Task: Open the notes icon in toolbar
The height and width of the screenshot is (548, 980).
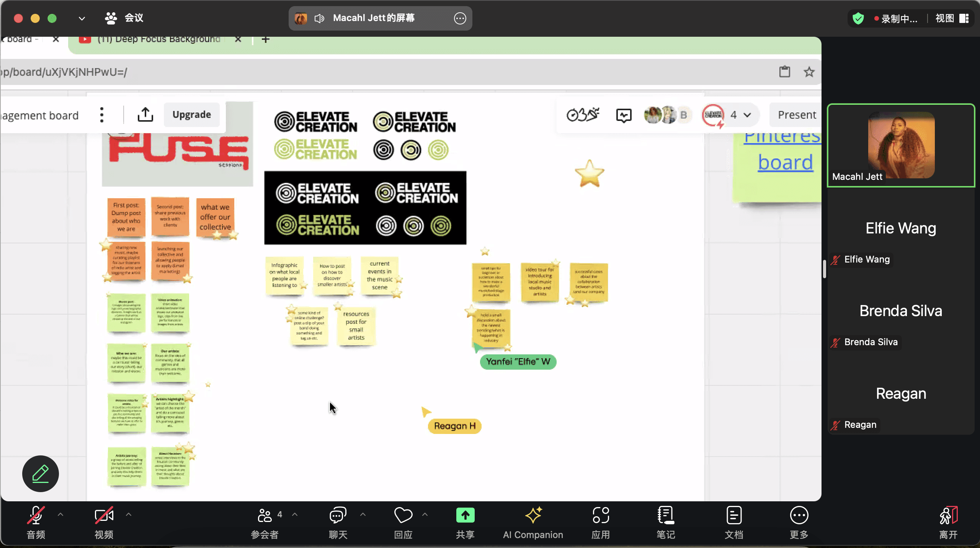Action: pyautogui.click(x=665, y=515)
